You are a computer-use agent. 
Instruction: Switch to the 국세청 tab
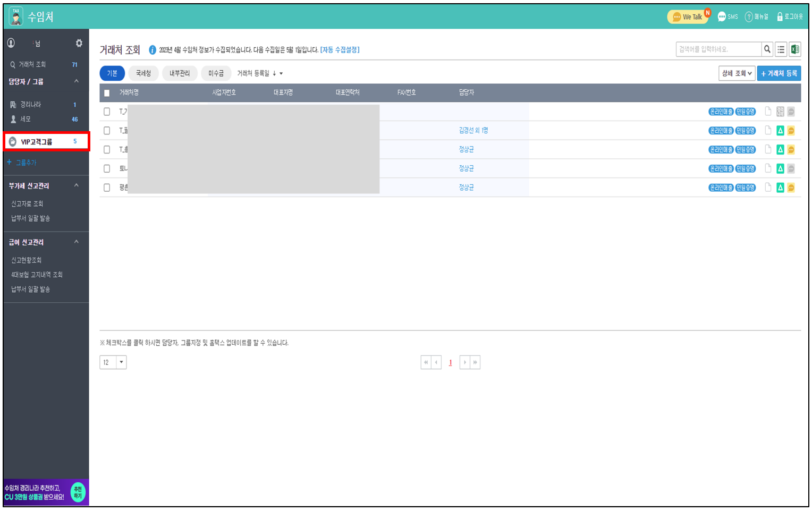tap(143, 73)
